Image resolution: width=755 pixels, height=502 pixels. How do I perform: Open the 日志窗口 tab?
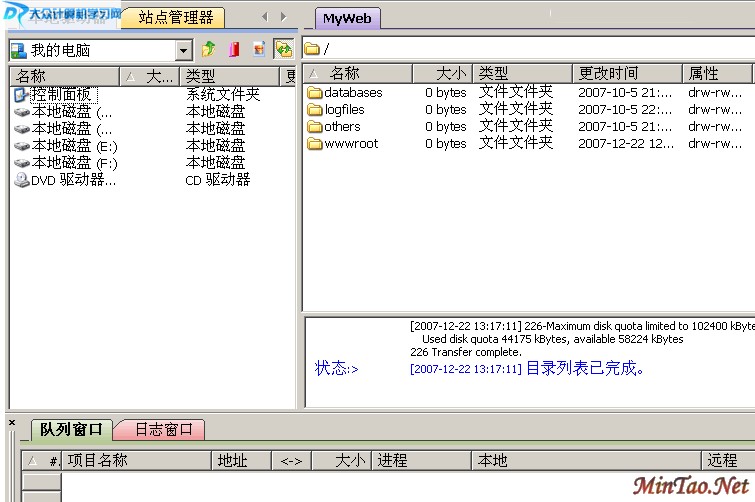(162, 430)
